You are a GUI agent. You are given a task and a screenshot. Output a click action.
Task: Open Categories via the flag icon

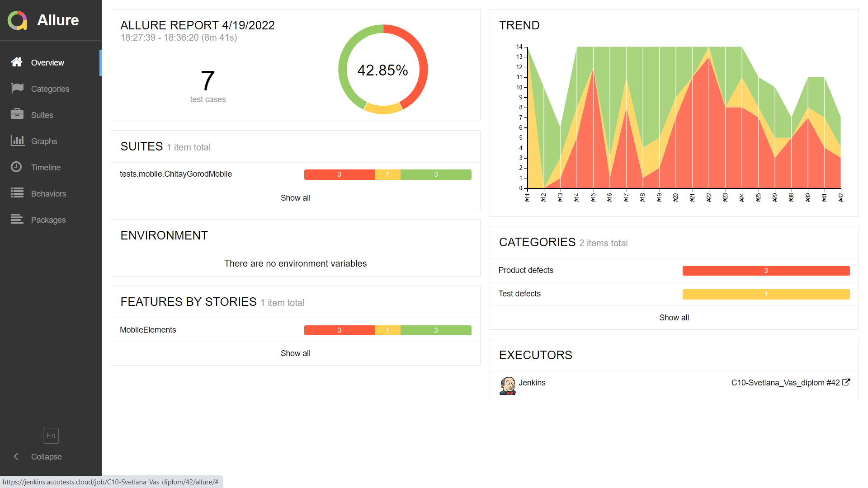tap(17, 88)
